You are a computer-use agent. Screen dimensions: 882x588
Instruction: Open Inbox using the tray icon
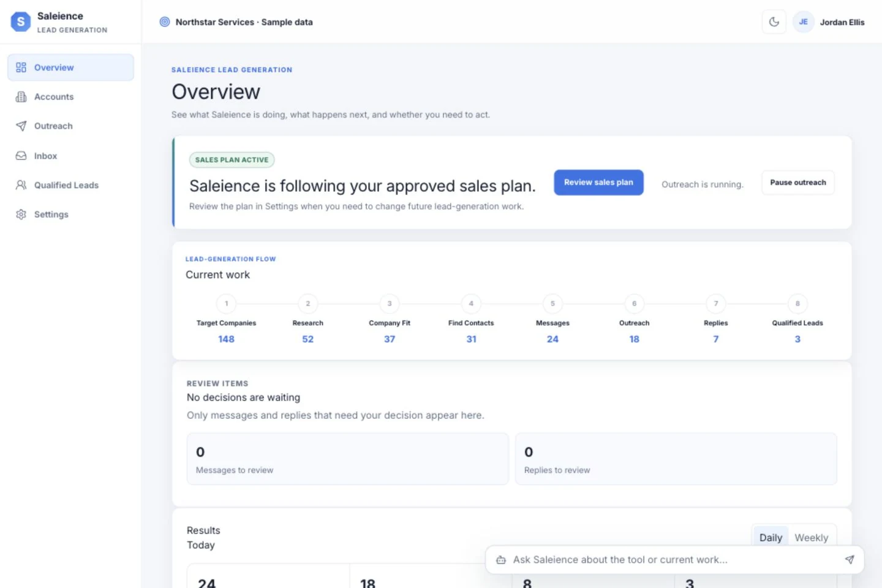[21, 156]
